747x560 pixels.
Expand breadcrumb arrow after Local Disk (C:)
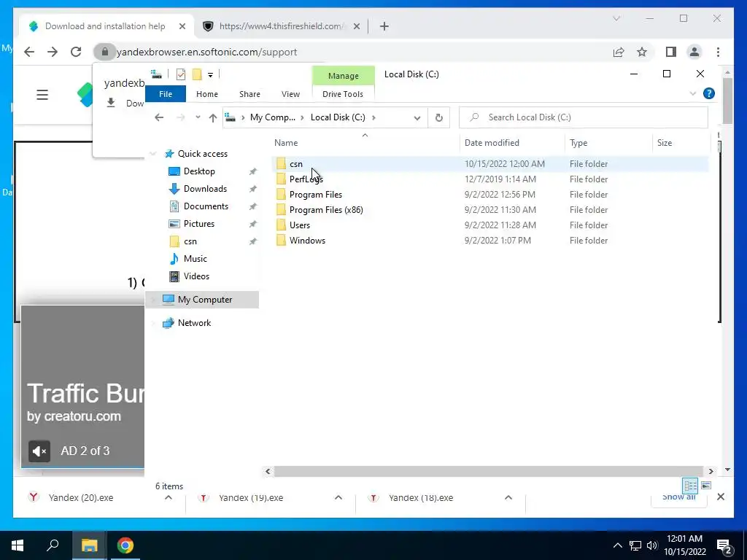click(373, 117)
